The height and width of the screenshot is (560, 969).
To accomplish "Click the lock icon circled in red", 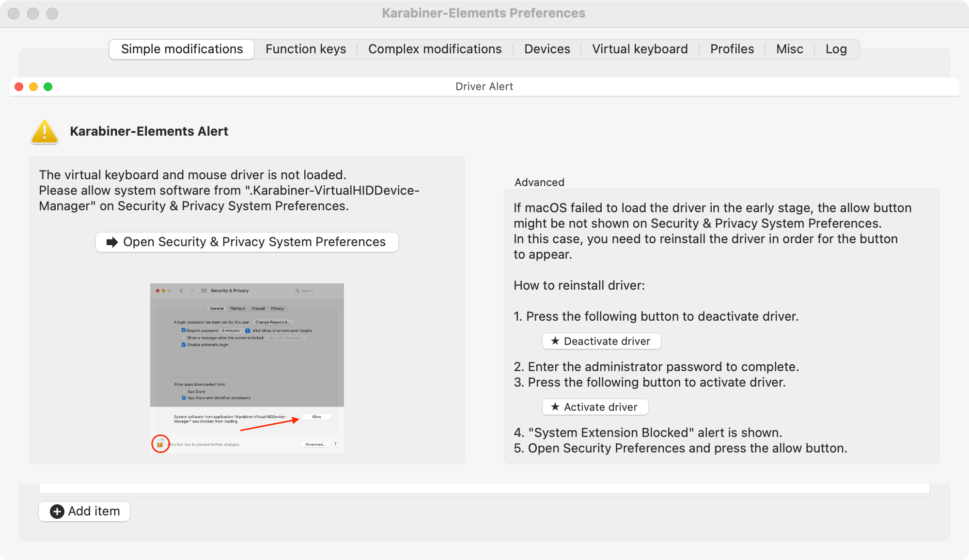I will tap(160, 444).
